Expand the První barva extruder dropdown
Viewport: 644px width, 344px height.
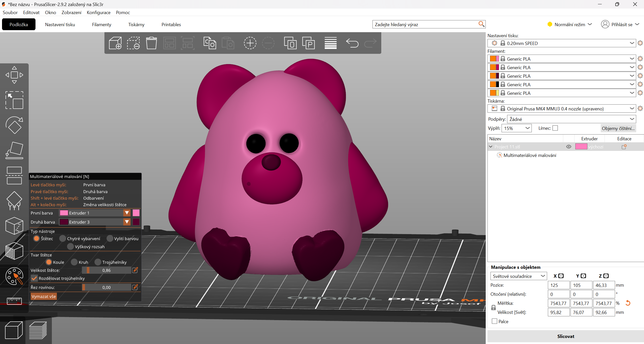tap(127, 213)
